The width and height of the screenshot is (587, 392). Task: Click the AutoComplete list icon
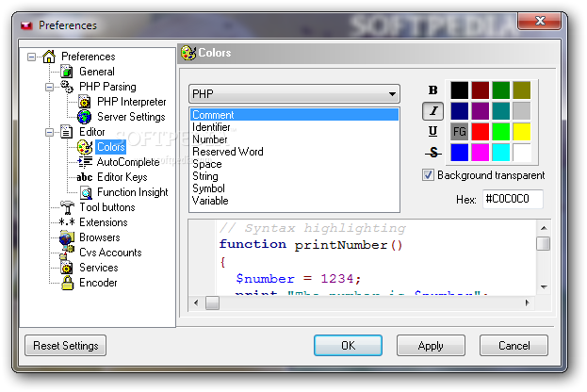(85, 162)
